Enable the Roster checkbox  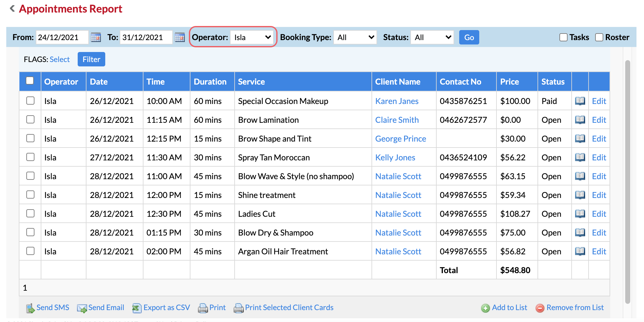599,37
